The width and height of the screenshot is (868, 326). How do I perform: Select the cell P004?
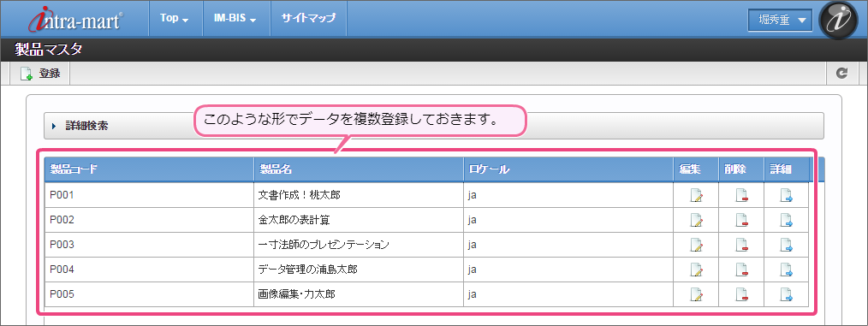tap(150, 270)
